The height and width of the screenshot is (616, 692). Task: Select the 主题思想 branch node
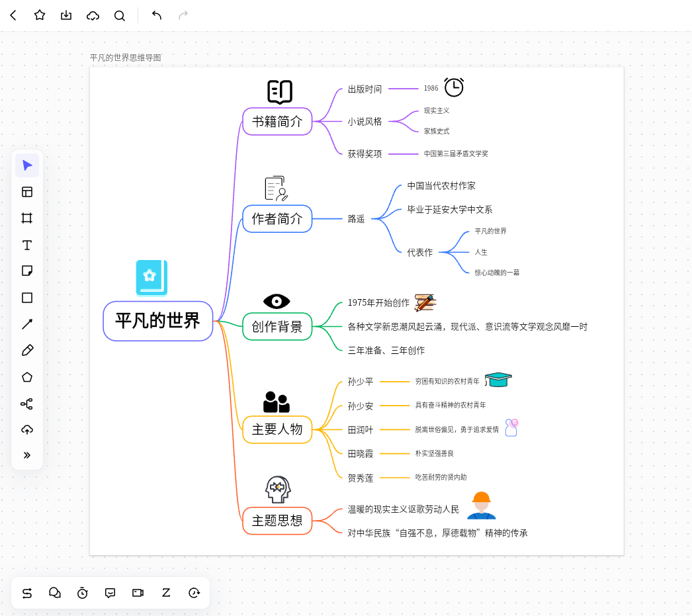277,521
